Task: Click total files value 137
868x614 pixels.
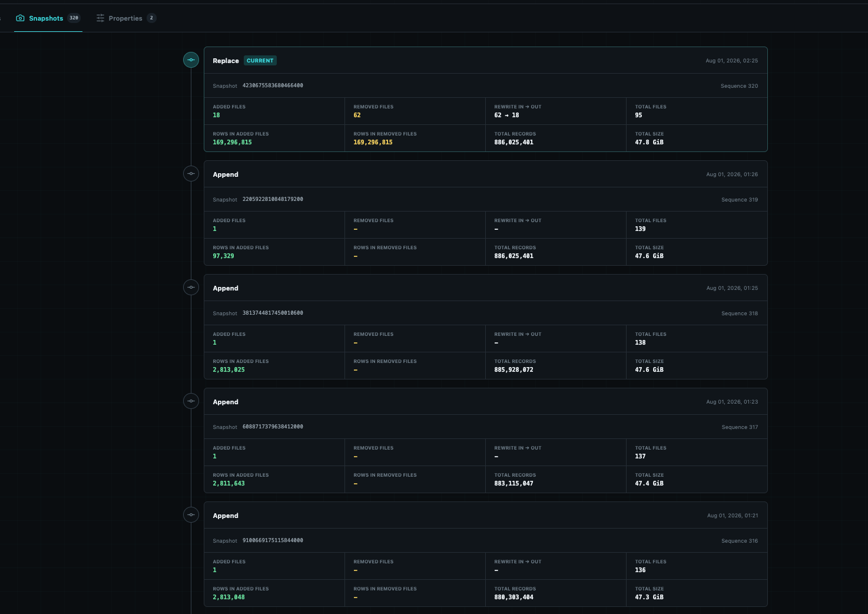Action: coord(640,456)
